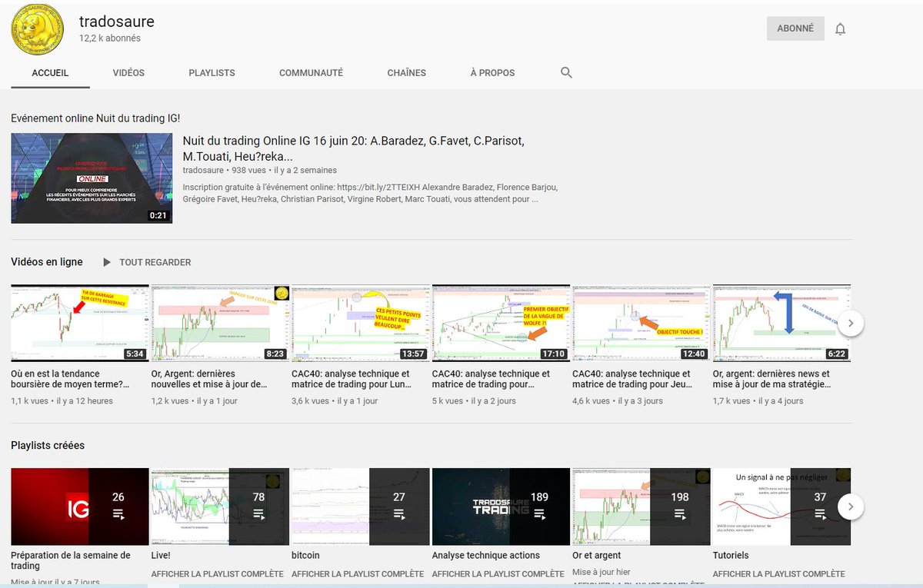Click playlist icon on Live! thumbnail

[x=258, y=514]
